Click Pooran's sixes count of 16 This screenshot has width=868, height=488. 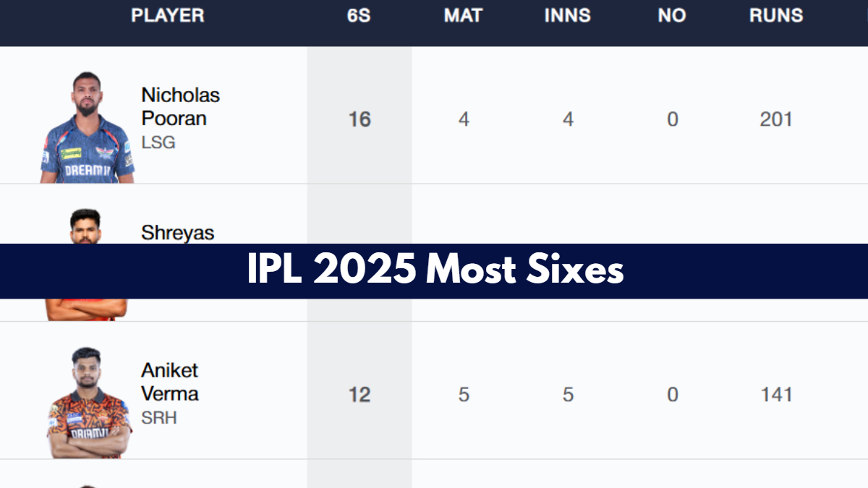359,119
